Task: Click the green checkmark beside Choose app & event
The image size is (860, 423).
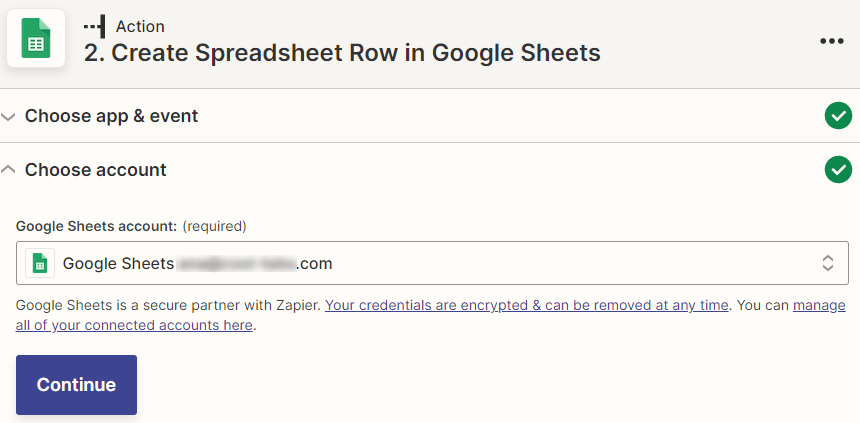Action: (838, 116)
